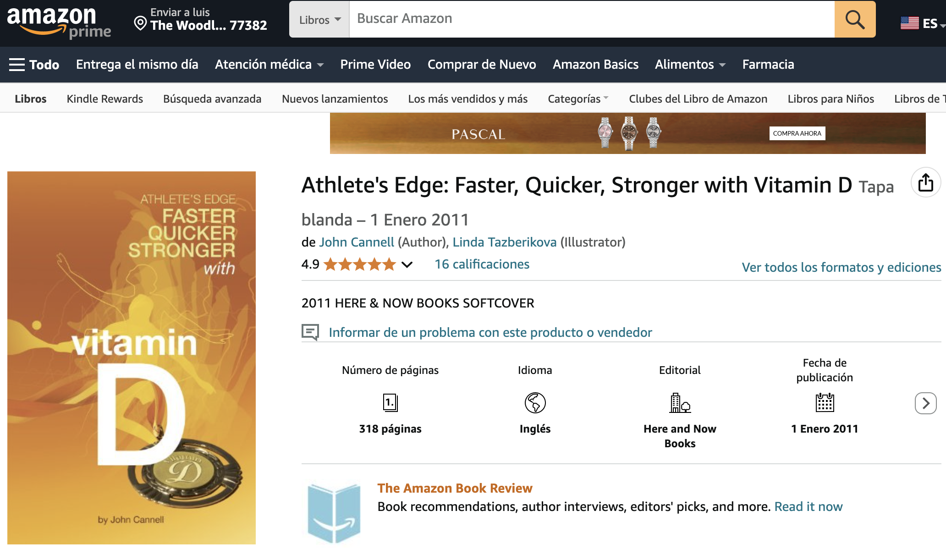
Task: Click the delivery location pin icon
Action: [x=140, y=23]
